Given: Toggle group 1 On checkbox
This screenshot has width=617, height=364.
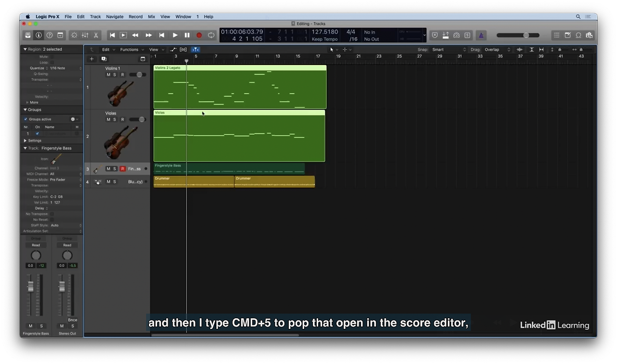Looking at the screenshot, I should click(37, 133).
